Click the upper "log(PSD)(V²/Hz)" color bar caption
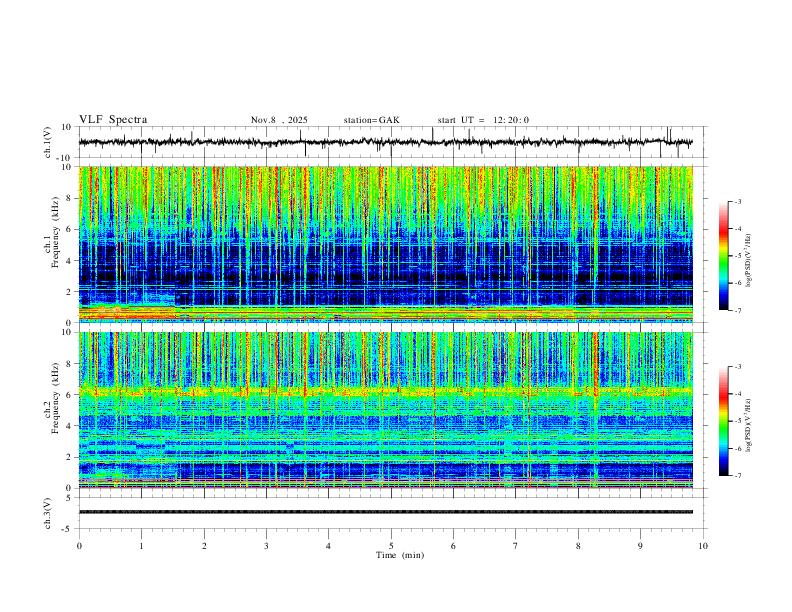Image resolution: width=792 pixels, height=612 pixels. (748, 261)
